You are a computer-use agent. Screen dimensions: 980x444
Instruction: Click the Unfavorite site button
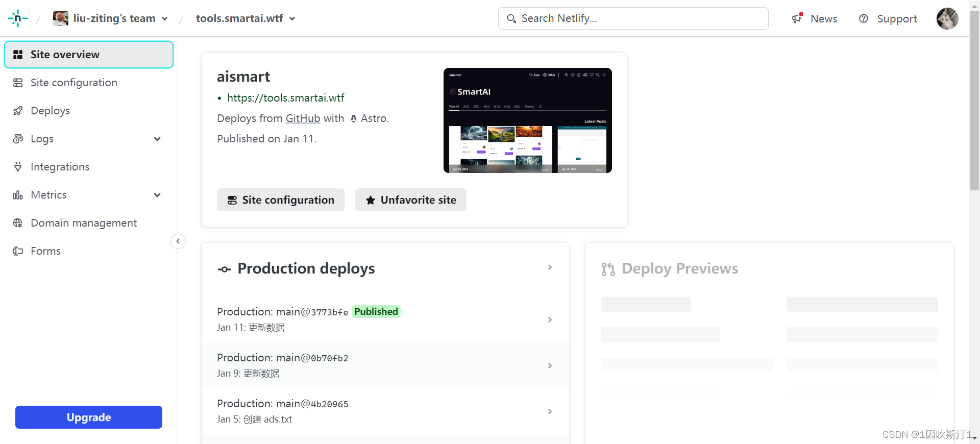tap(411, 200)
